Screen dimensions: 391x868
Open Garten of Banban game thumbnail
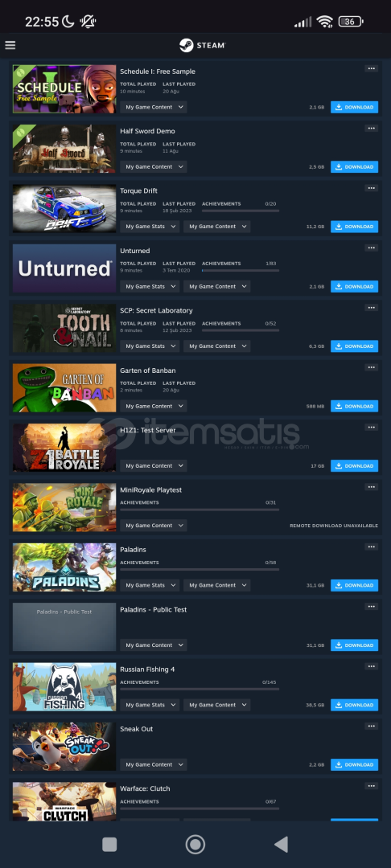[x=64, y=388]
